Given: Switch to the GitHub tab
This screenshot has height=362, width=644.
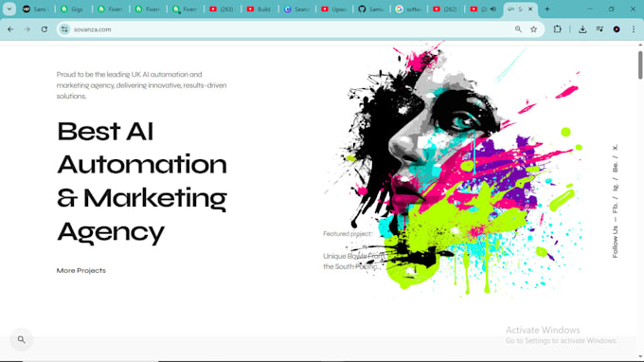Looking at the screenshot, I should click(371, 9).
